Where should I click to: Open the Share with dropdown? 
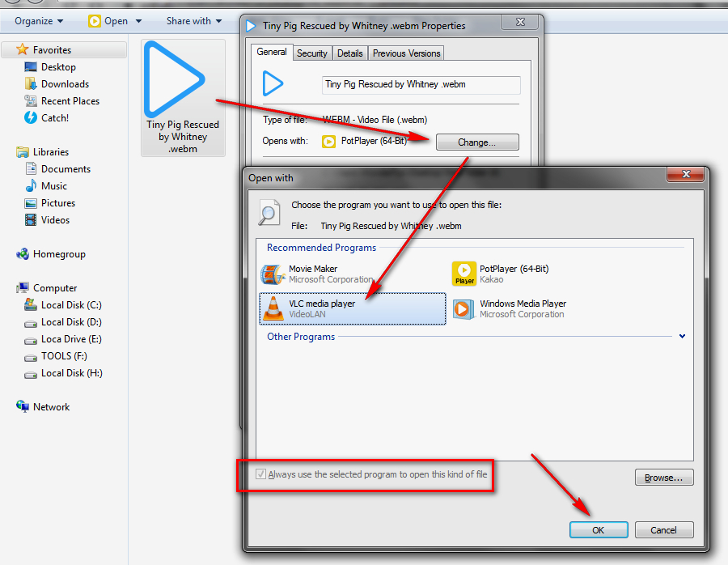click(x=194, y=21)
